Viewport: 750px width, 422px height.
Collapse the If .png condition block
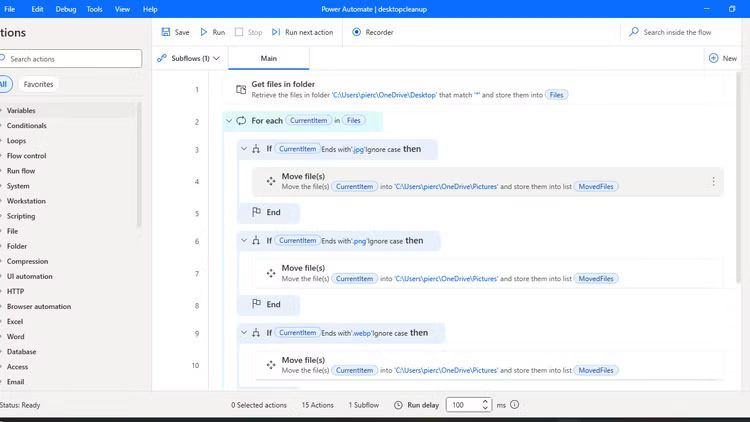coord(243,241)
